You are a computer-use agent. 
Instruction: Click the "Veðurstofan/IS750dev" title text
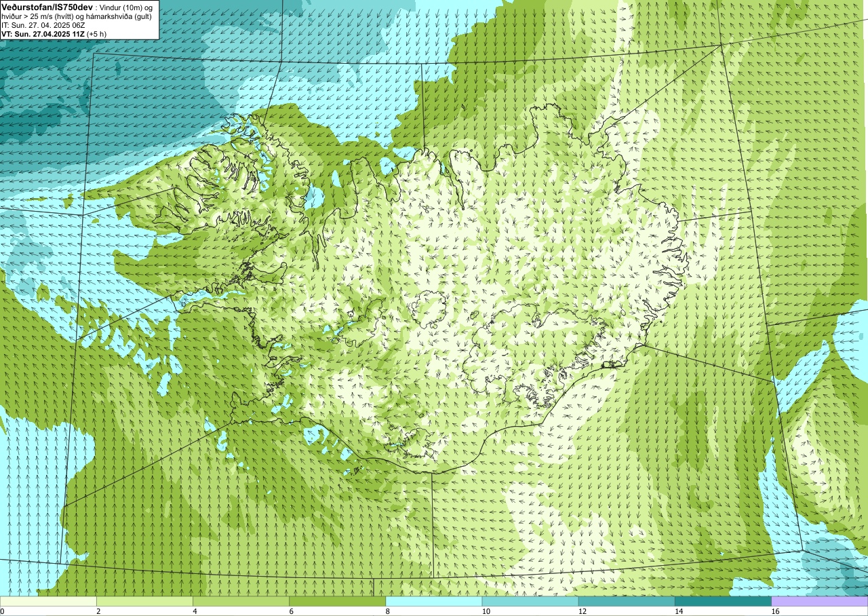(x=47, y=7)
